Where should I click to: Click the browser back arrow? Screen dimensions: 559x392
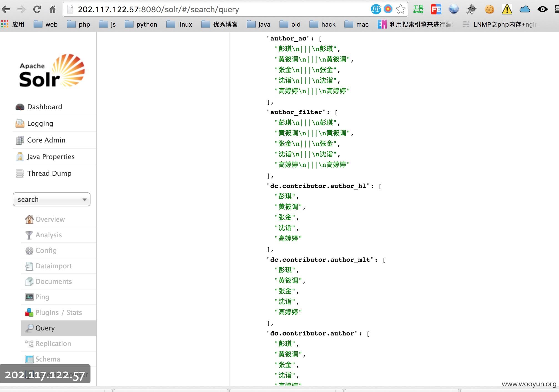[x=6, y=9]
